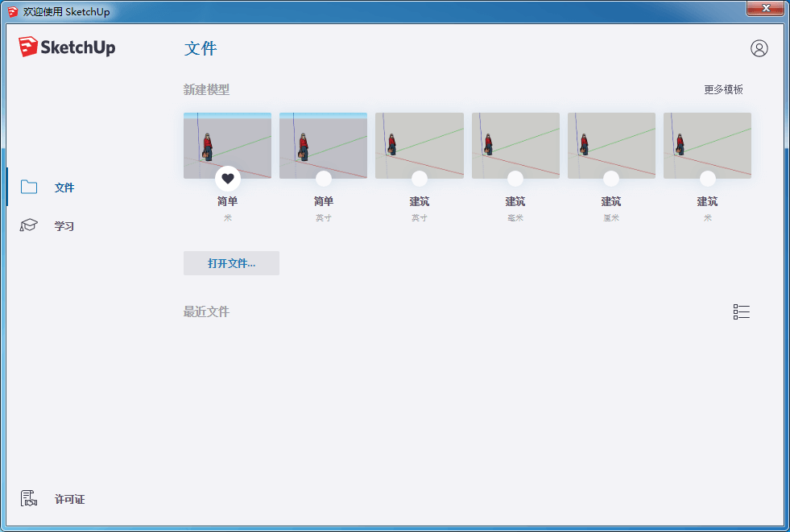Click the SketchUp icon in the title bar

pos(10,10)
